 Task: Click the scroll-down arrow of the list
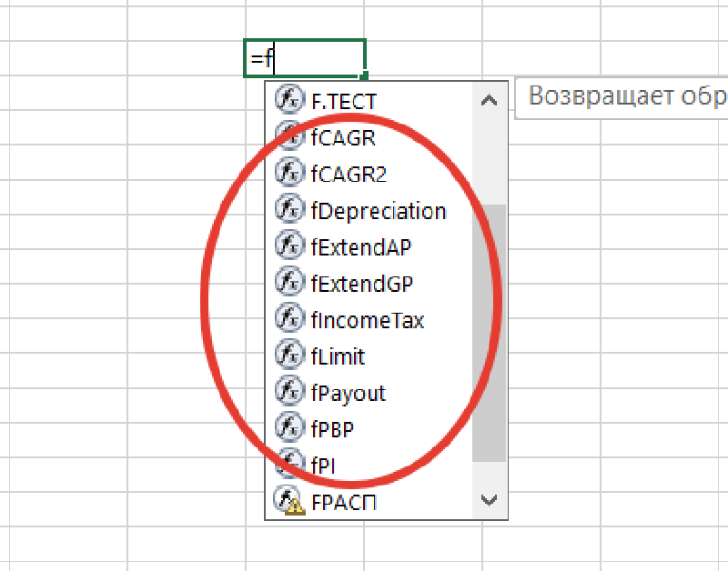490,500
